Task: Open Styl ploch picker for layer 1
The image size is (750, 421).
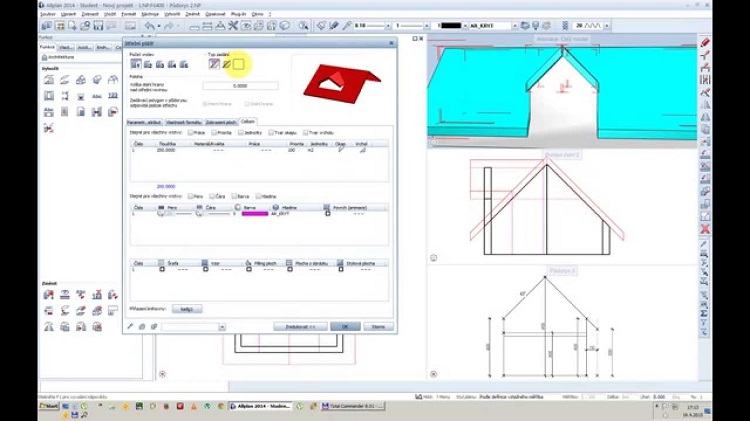Action: [x=341, y=269]
